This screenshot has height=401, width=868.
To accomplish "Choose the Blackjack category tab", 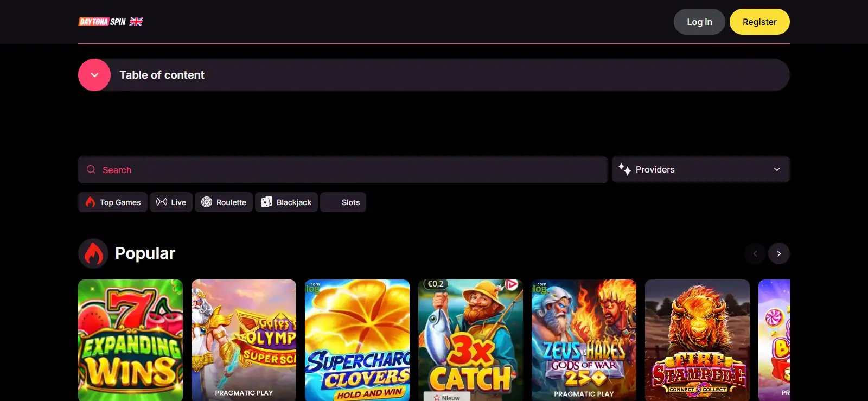I will pos(286,202).
